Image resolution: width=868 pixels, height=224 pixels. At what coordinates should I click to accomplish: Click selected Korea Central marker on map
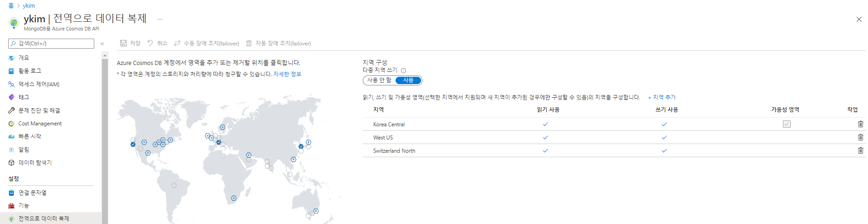click(x=301, y=146)
